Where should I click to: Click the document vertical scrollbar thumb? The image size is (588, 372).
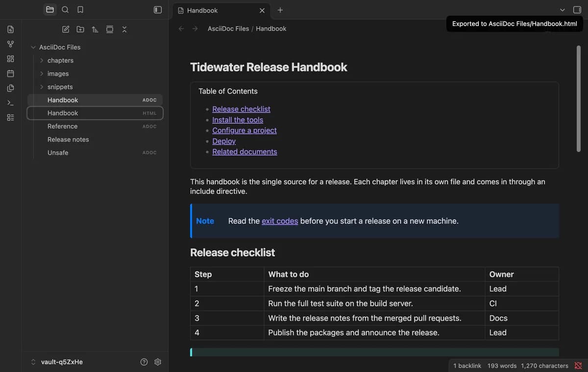579,98
